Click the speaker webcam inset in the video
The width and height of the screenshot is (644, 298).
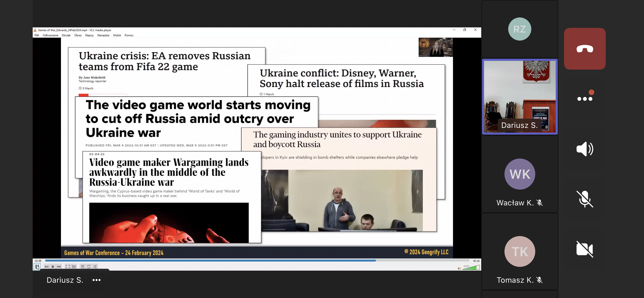click(x=436, y=47)
